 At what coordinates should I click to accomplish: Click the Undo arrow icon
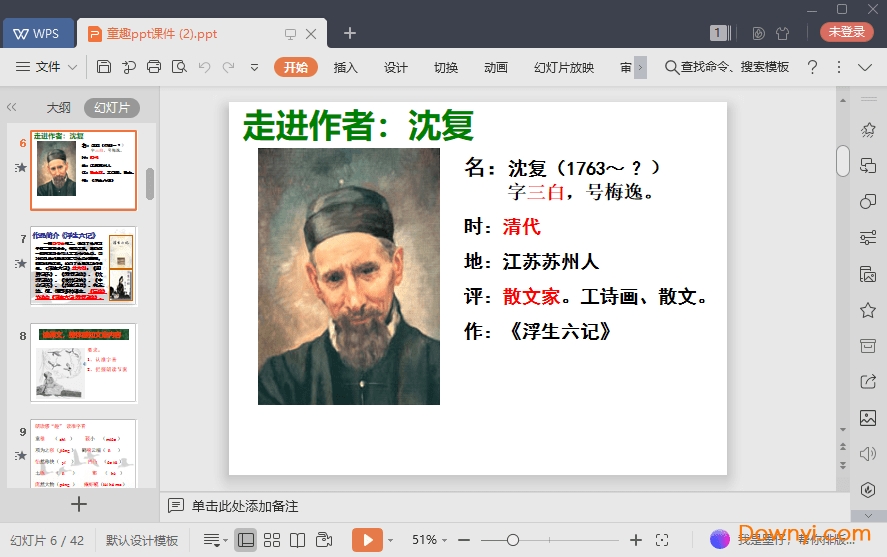pyautogui.click(x=204, y=67)
